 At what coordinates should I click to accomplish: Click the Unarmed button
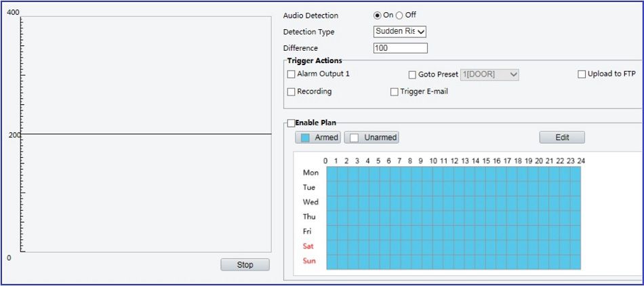pos(371,138)
